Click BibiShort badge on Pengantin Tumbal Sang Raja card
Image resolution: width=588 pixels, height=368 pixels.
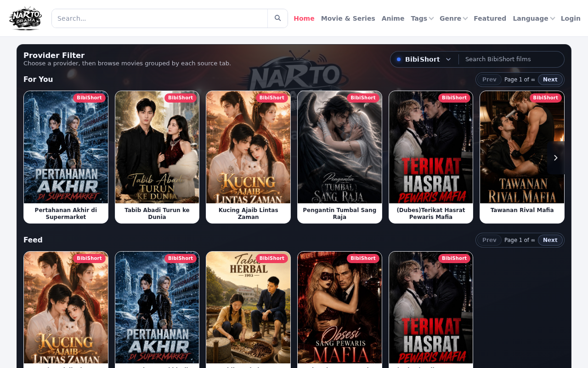(363, 98)
